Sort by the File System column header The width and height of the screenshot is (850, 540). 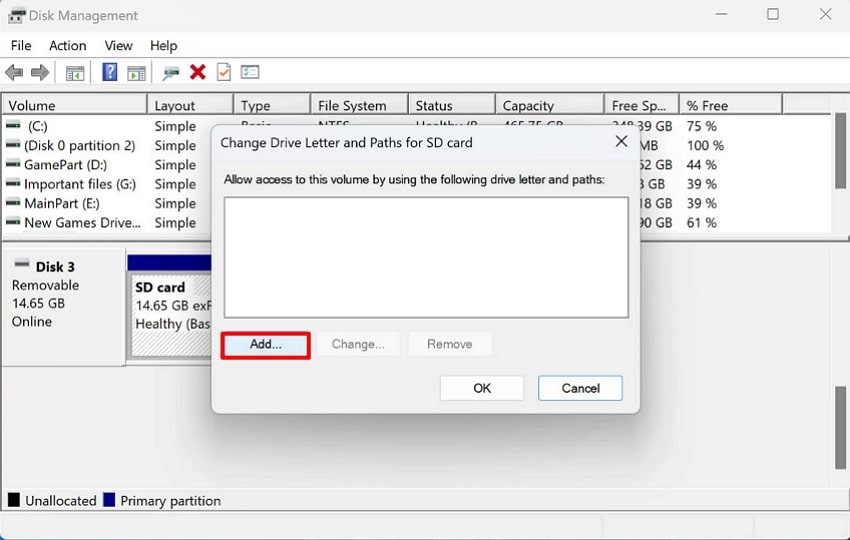tap(359, 105)
